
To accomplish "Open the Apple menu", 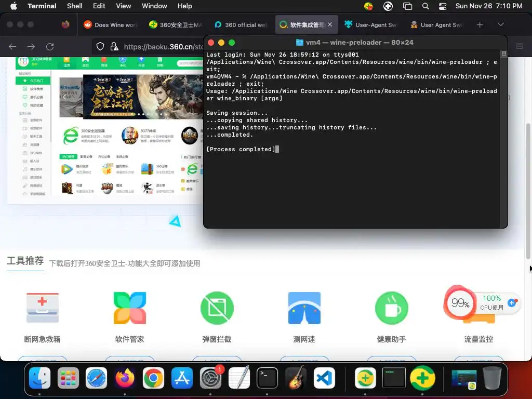I will (14, 6).
